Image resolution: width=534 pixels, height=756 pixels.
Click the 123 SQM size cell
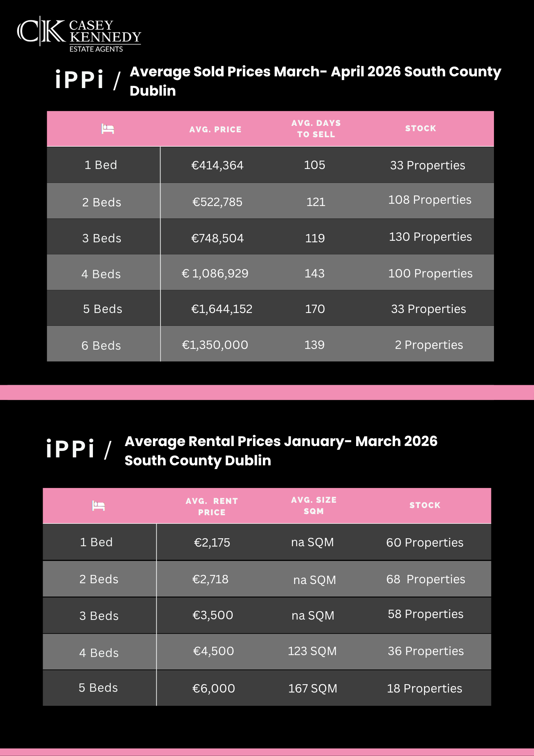(312, 651)
